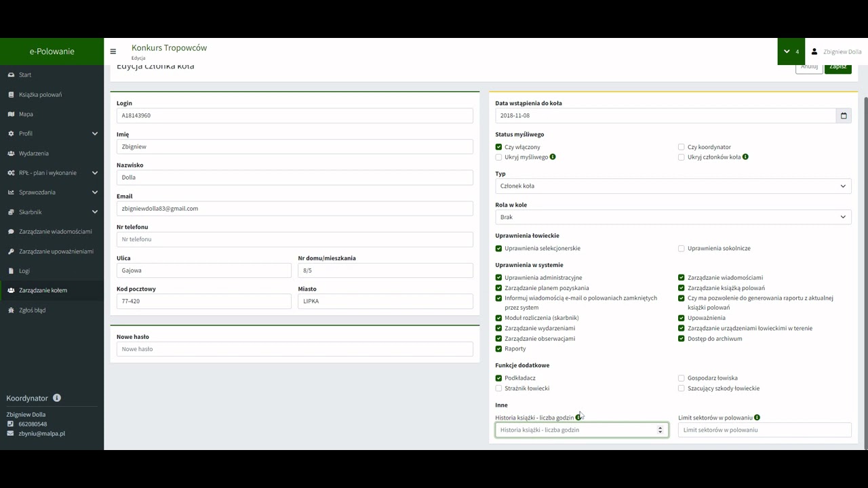The width and height of the screenshot is (868, 488).
Task: Open the Logi menu item
Action: pos(52,270)
